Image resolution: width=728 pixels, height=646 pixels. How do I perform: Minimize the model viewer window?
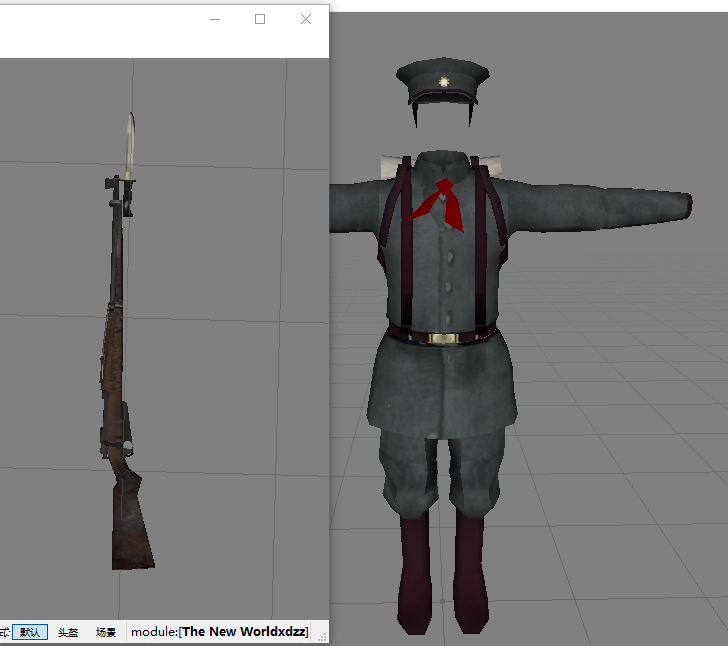click(215, 19)
